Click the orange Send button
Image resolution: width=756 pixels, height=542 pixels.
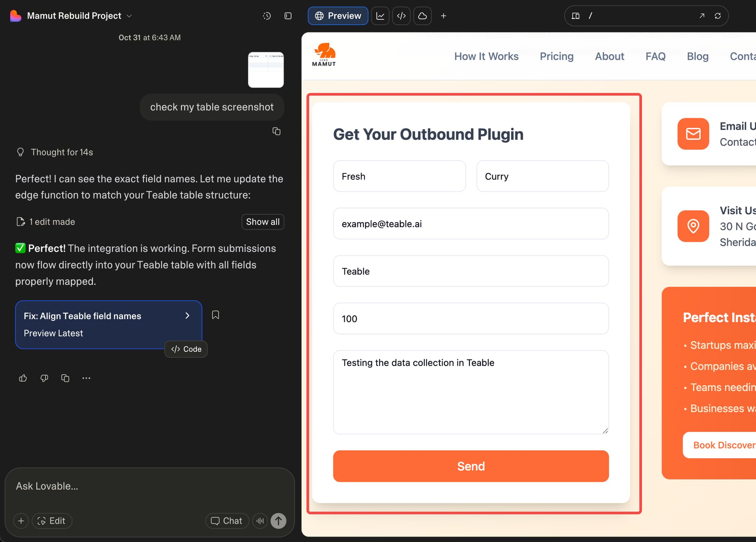tap(471, 466)
